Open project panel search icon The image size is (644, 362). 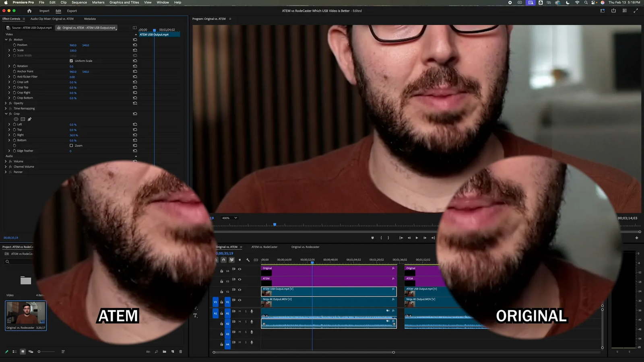tap(7, 262)
